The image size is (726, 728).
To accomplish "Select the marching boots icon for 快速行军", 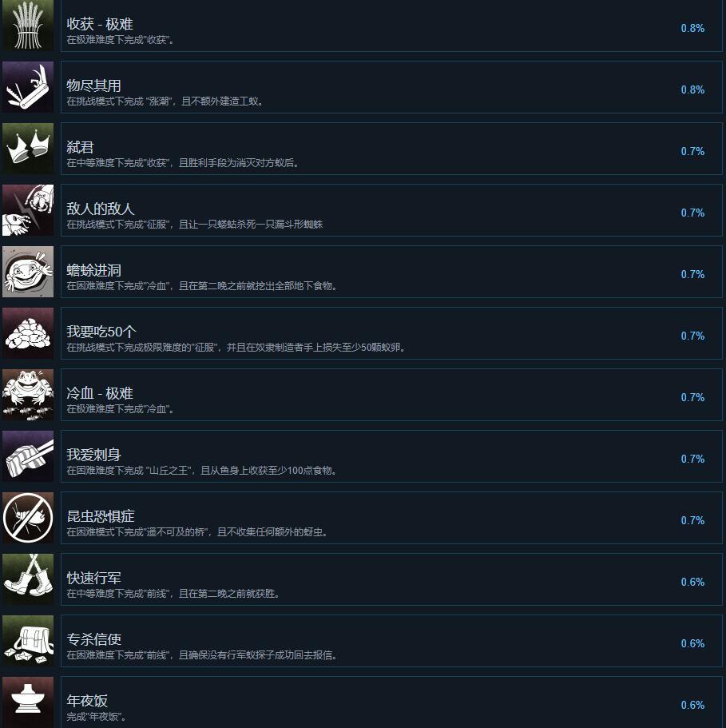I will pyautogui.click(x=28, y=579).
